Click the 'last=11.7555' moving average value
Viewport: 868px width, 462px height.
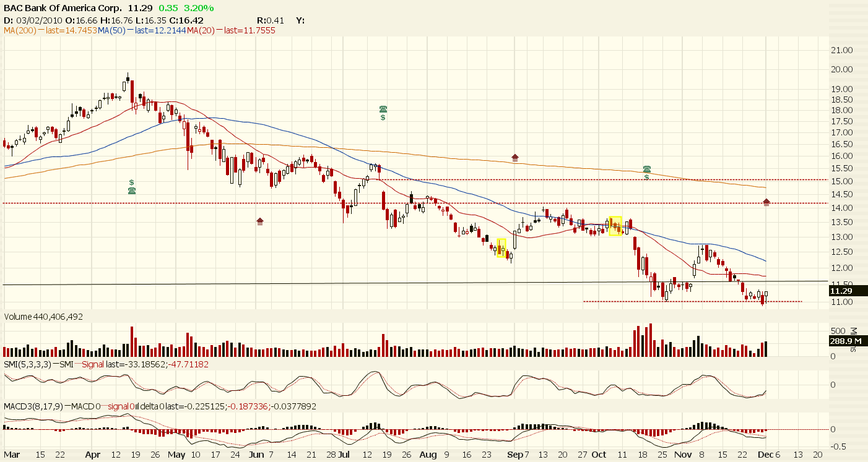coord(250,30)
